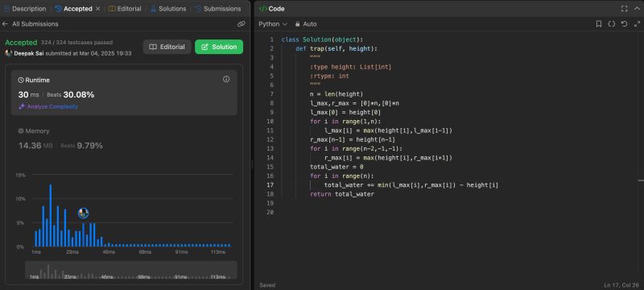Open the Submissions tab
Viewport: 644px width, 290px height.
click(218, 9)
